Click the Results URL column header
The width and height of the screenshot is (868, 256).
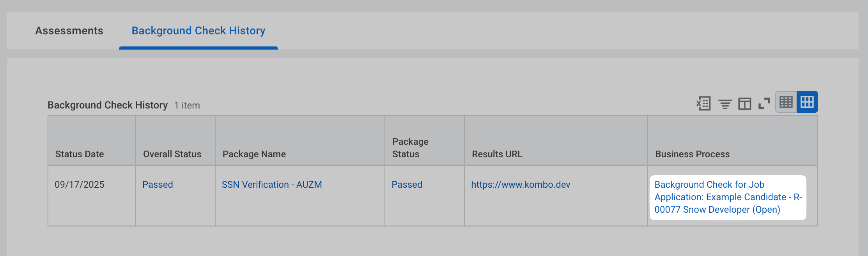[x=497, y=154]
